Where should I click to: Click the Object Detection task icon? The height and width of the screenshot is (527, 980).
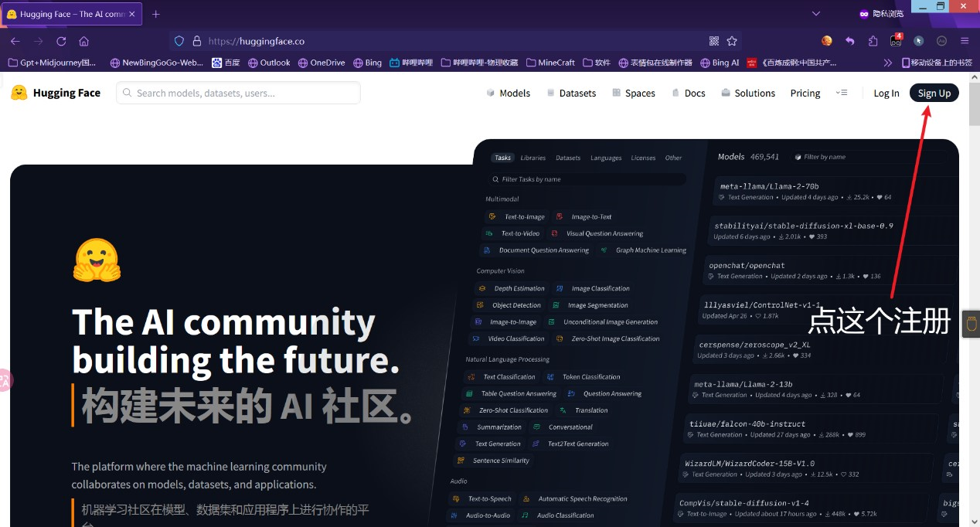pyautogui.click(x=480, y=305)
